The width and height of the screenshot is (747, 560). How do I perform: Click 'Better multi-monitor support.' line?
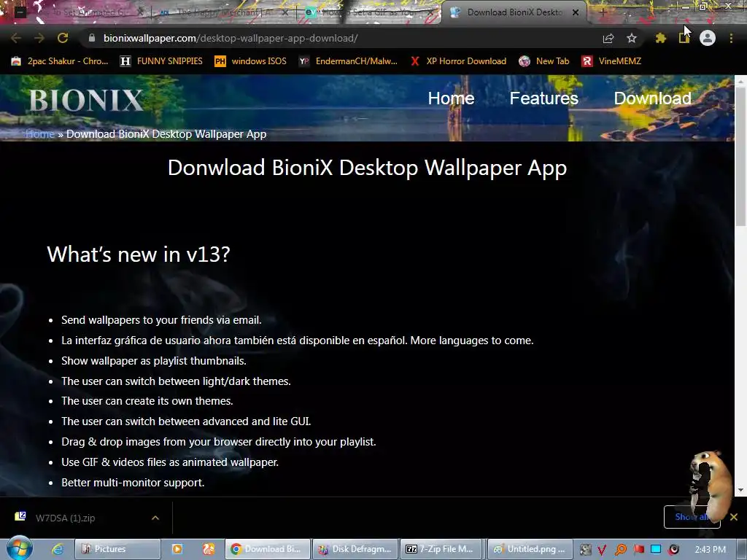(133, 483)
